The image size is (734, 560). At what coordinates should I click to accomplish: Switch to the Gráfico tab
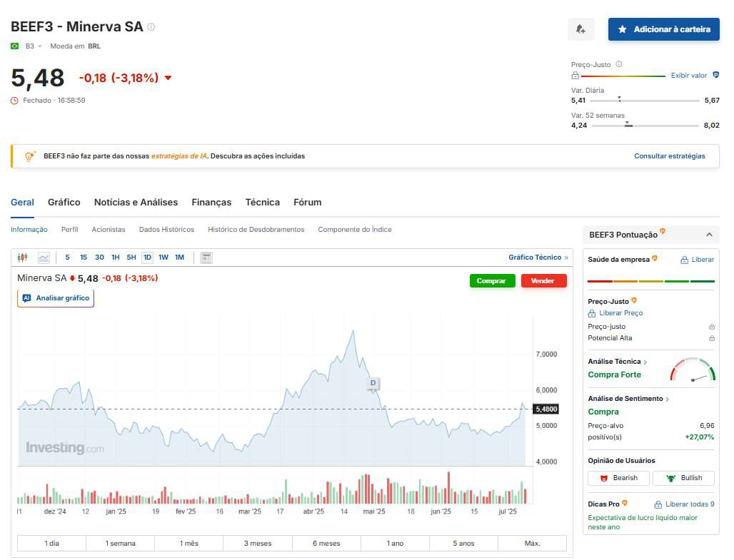64,202
